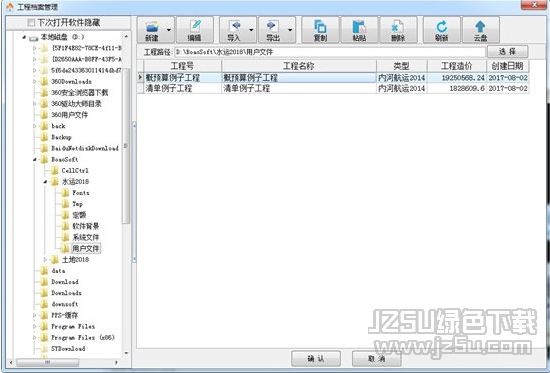Click the 工程路径 path input field
This screenshot has height=373, width=550.
point(330,52)
